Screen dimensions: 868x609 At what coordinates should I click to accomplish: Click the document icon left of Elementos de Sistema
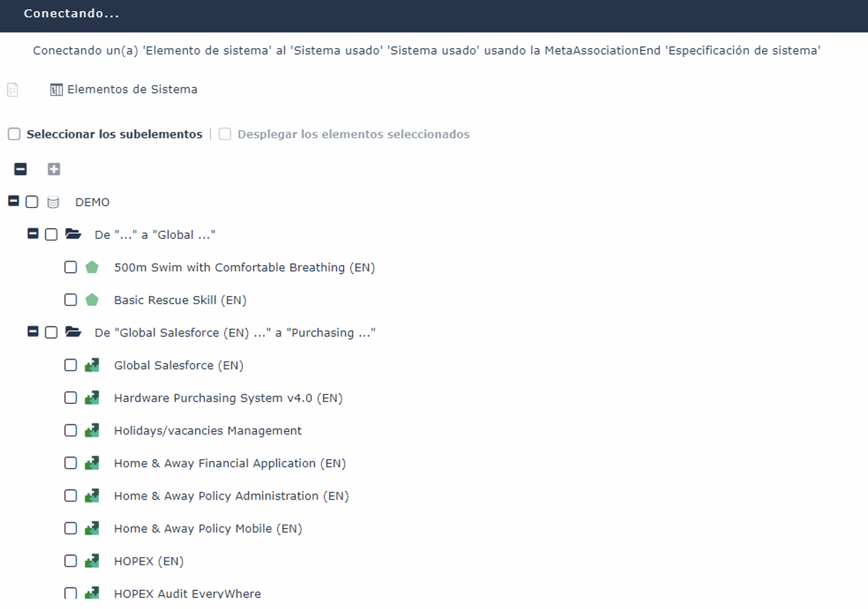13,90
